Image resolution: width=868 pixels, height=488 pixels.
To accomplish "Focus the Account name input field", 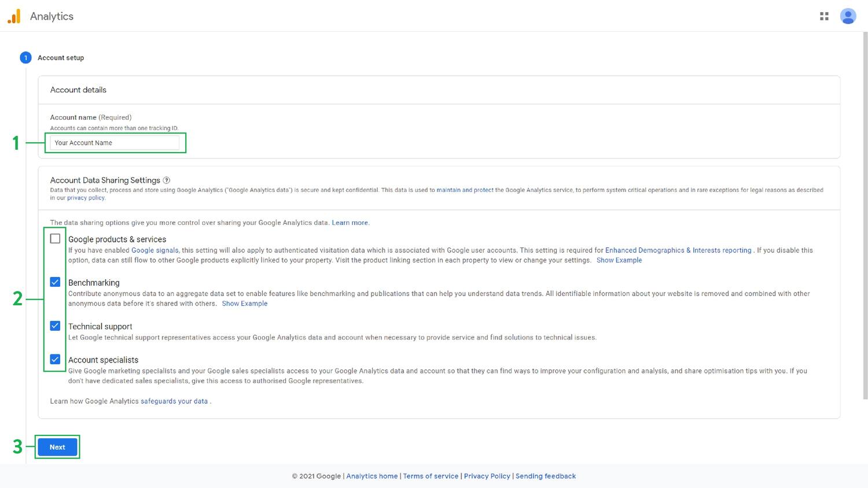I will (115, 143).
